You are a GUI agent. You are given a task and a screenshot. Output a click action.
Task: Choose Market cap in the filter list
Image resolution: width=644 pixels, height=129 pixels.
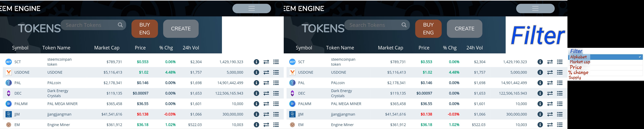[x=580, y=62]
